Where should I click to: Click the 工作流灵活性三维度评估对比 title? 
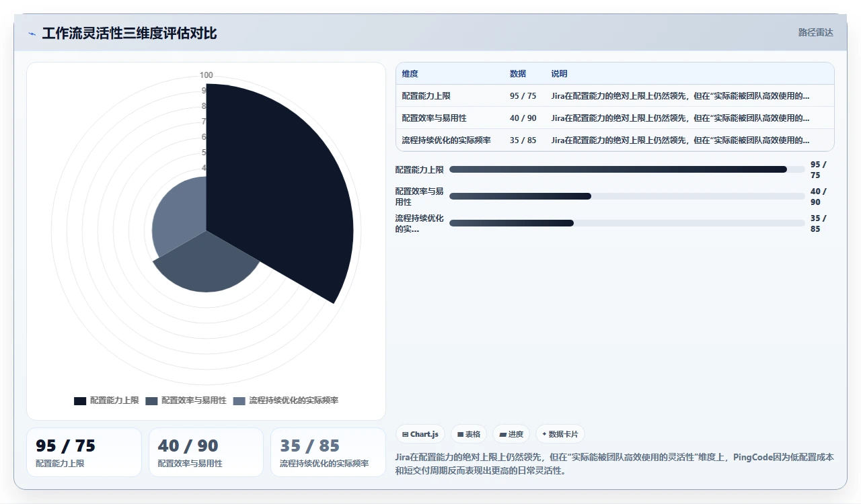tap(129, 33)
